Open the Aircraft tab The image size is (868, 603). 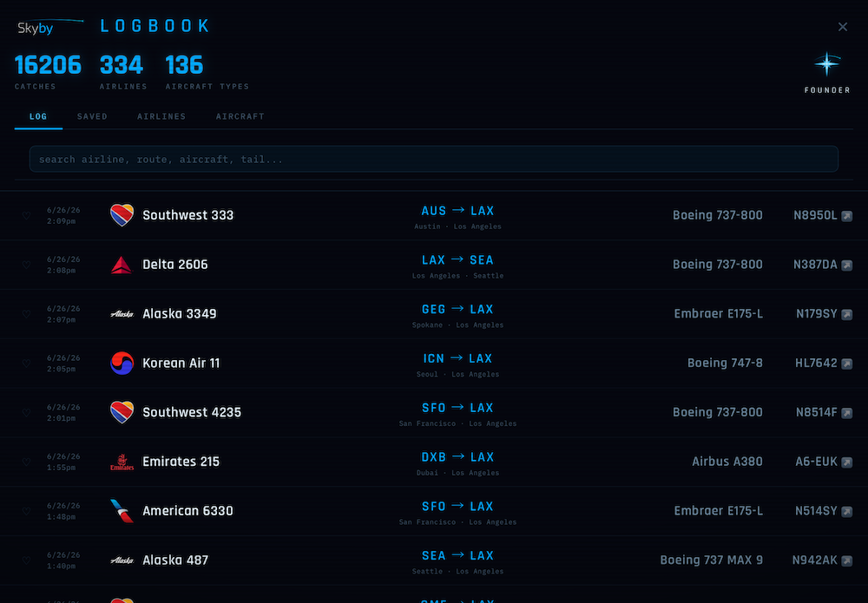click(240, 117)
